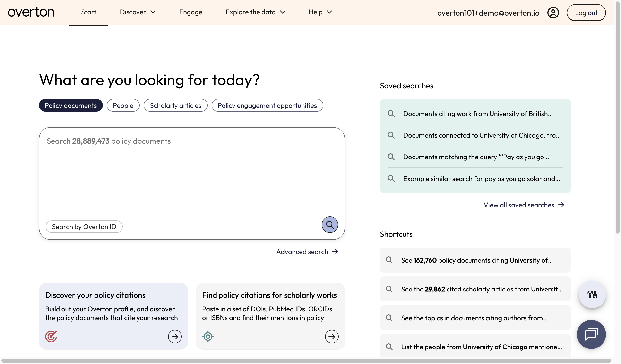The height and width of the screenshot is (364, 621).
Task: Expand the Help menu
Action: point(320,12)
